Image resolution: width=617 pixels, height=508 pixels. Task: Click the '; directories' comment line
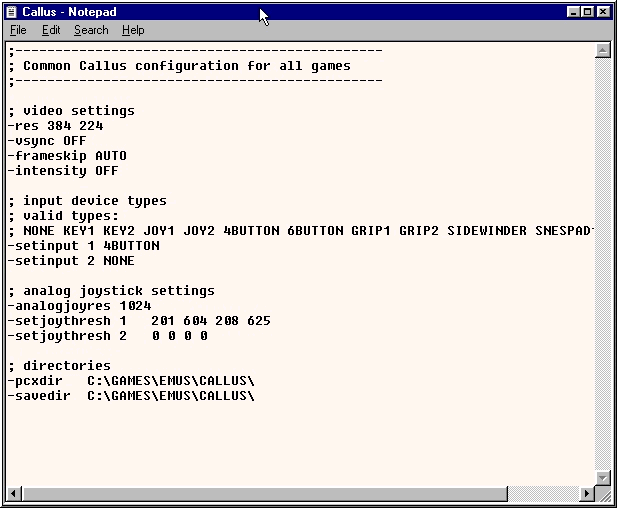point(59,366)
